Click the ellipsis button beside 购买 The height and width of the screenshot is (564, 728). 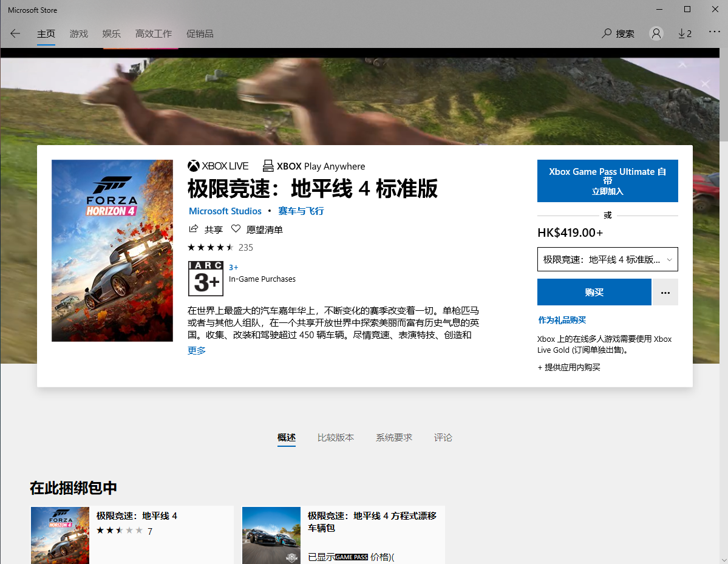[665, 293]
